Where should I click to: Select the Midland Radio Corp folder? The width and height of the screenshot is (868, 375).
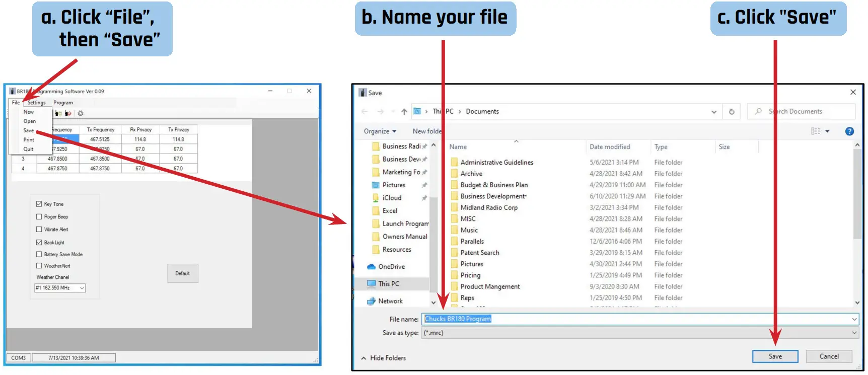489,207
